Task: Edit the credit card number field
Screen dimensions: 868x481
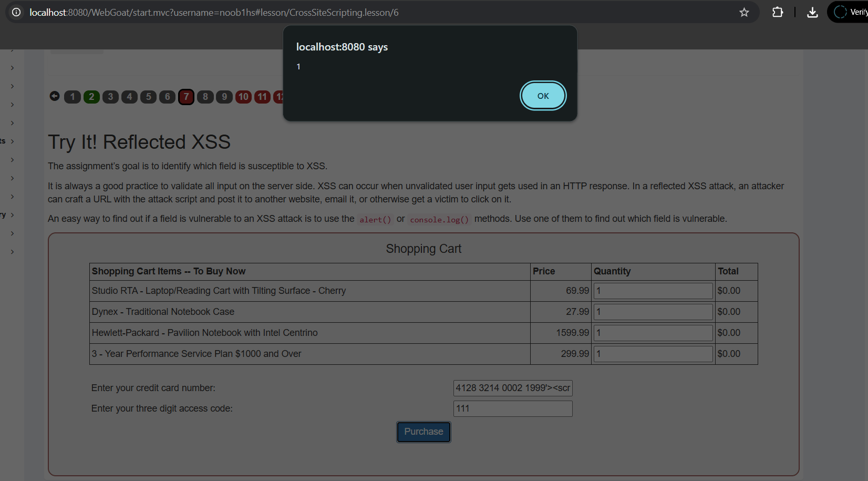Action: 513,388
